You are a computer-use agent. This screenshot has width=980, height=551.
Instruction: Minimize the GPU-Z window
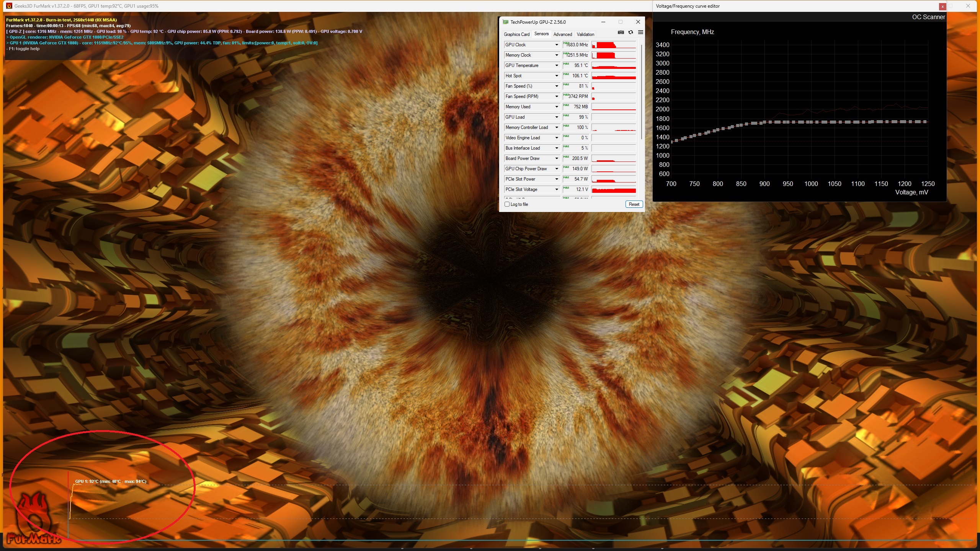[603, 22]
